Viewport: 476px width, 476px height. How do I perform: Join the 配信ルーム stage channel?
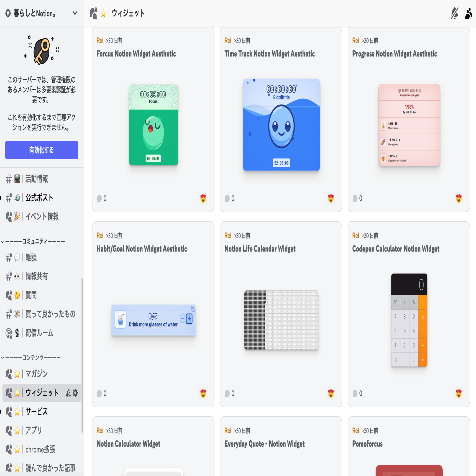42,333
